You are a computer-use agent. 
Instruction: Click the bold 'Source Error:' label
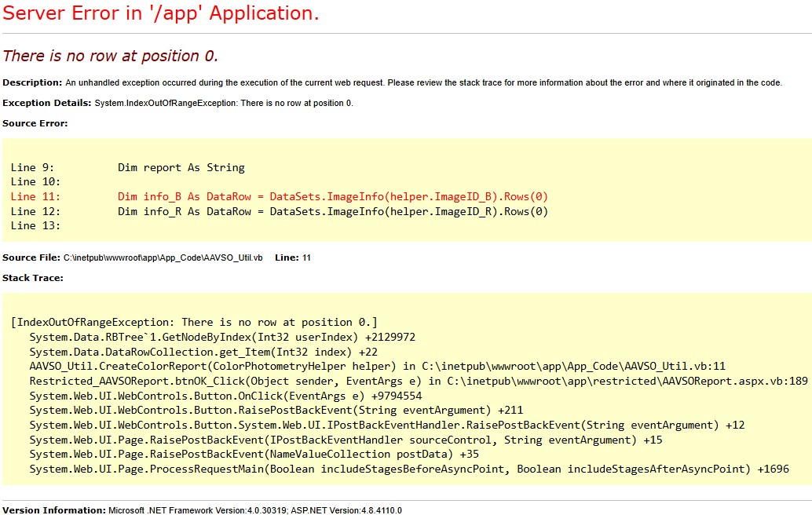point(35,123)
